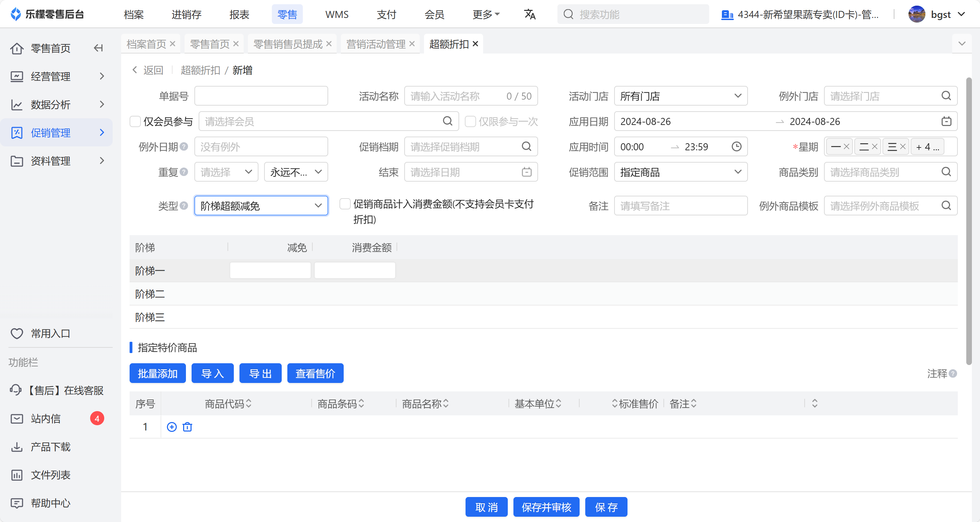Viewport: 980px width, 522px height.
Task: Open 【售后】在线客服
Action: point(56,390)
